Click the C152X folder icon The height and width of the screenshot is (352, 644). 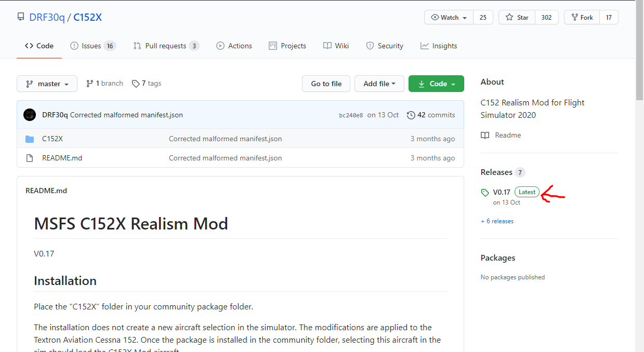coord(30,139)
